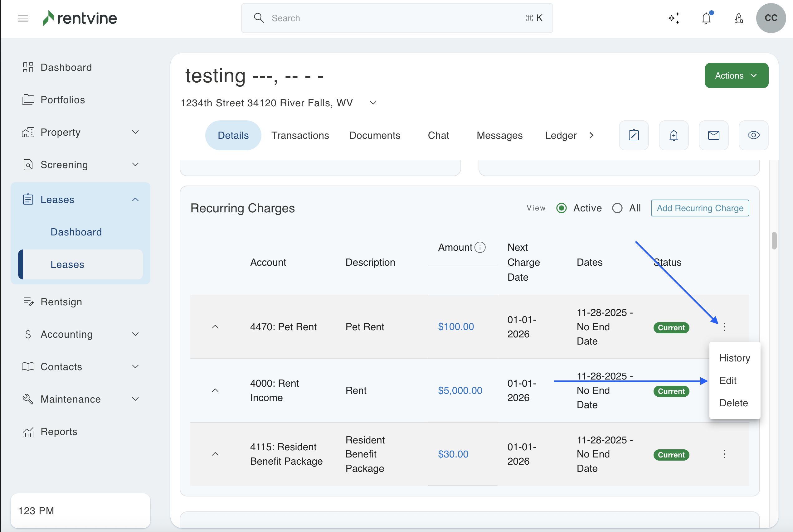Click Add Recurring Charge button

click(700, 208)
